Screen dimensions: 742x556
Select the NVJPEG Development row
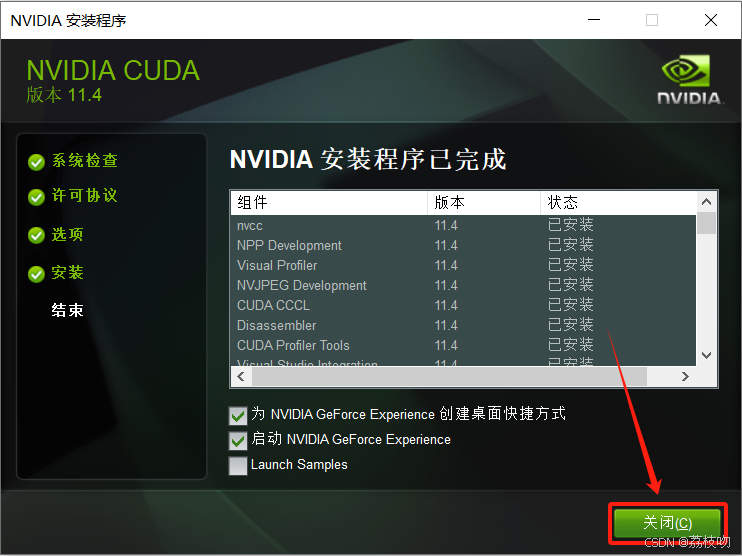(464, 285)
